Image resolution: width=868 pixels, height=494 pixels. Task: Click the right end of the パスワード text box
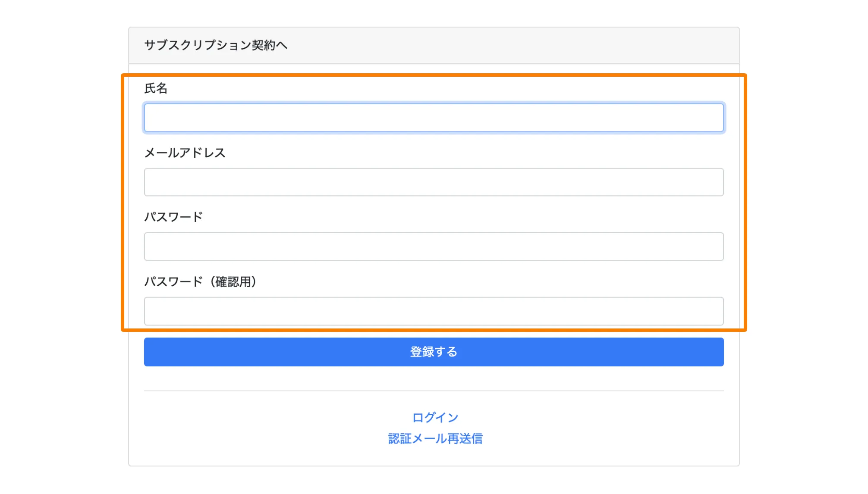[x=716, y=247]
